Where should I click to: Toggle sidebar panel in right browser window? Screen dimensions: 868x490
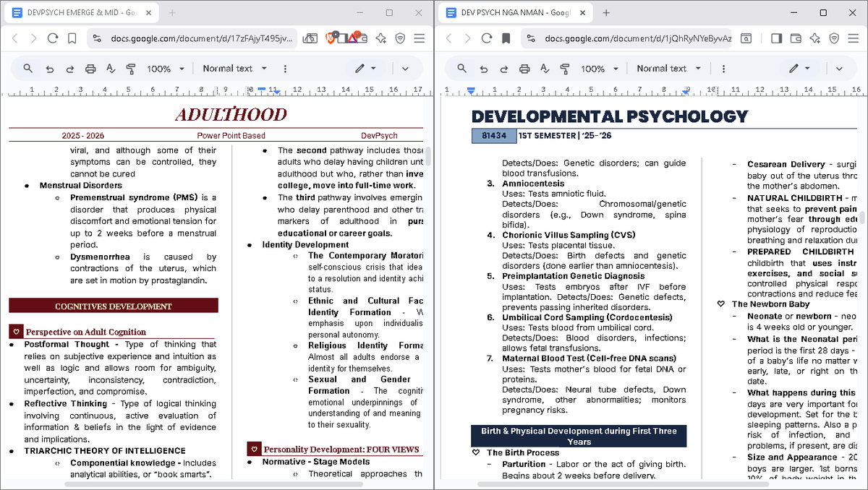(x=776, y=38)
